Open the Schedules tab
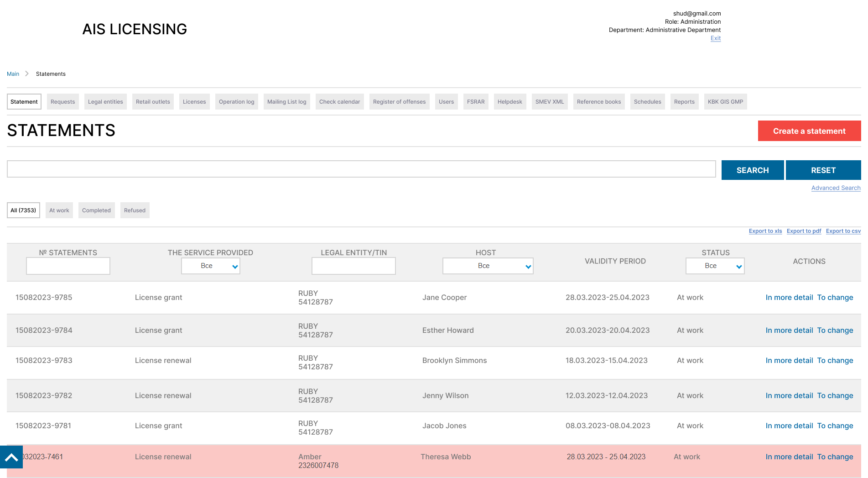Screen dimensions: 868x478 click(648, 101)
